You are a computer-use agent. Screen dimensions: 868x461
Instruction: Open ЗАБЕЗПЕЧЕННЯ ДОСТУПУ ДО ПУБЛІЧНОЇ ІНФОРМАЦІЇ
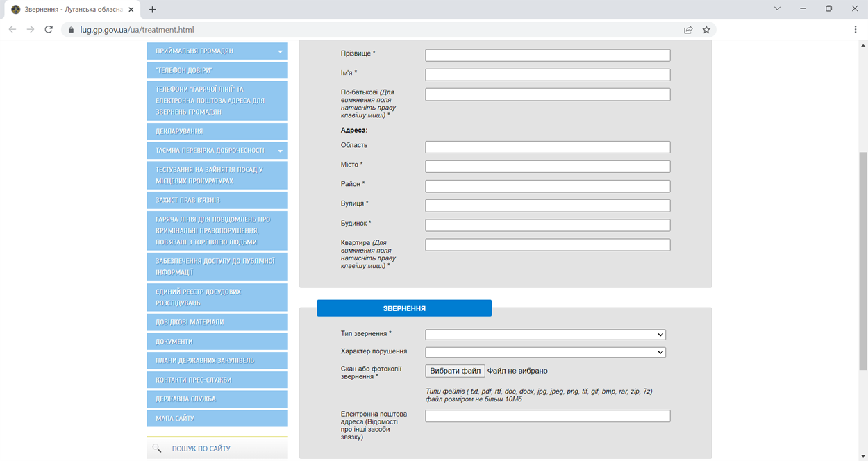[x=217, y=267]
